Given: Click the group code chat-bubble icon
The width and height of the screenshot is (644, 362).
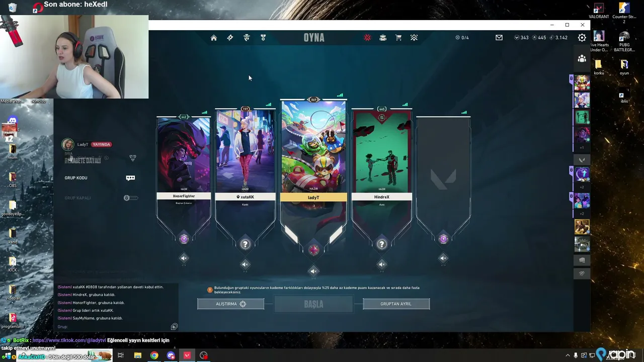Looking at the screenshot, I should click(x=130, y=178).
